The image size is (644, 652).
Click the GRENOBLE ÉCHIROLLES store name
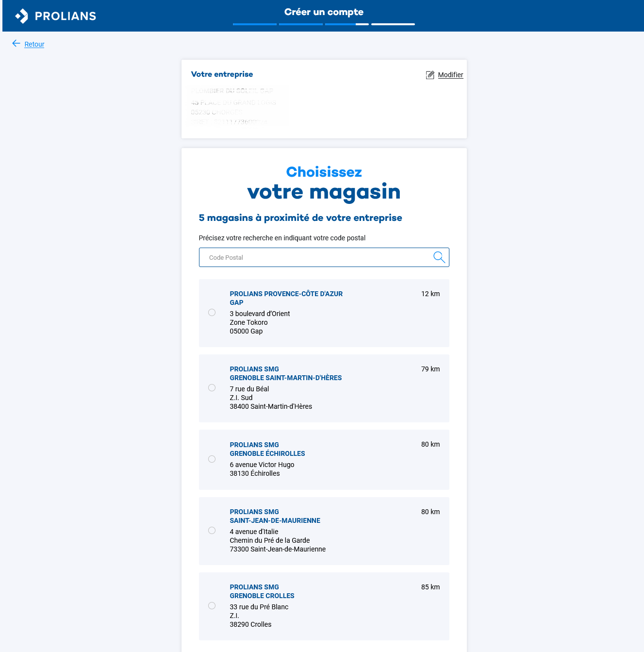267,453
